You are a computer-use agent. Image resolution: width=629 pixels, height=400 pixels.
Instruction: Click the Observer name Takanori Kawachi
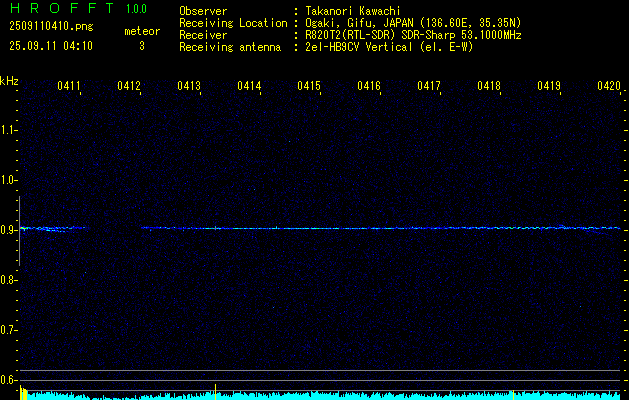[353, 11]
